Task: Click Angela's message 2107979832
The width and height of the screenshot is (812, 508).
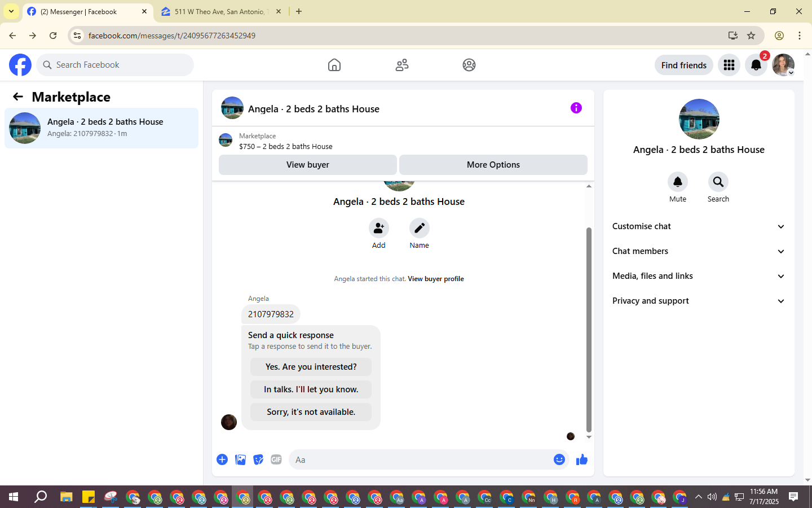Action: click(x=271, y=314)
